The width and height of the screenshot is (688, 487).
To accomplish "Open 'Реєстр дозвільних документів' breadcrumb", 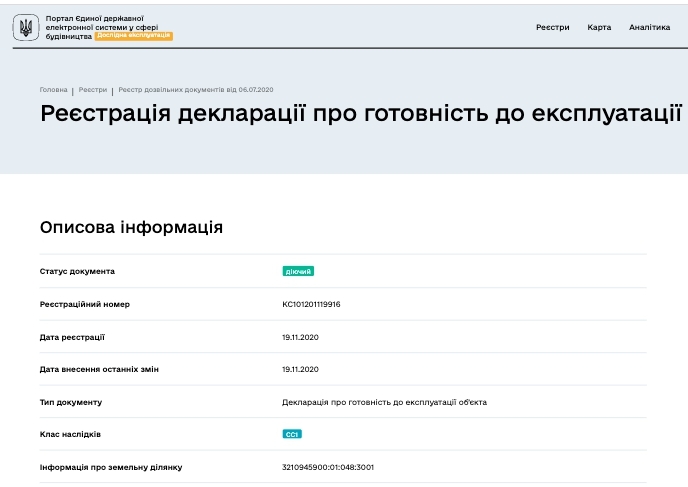I will pyautogui.click(x=196, y=90).
